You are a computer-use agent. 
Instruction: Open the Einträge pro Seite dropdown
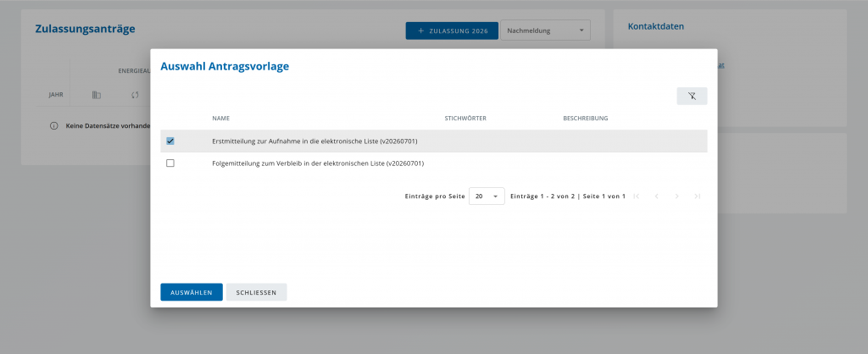487,196
